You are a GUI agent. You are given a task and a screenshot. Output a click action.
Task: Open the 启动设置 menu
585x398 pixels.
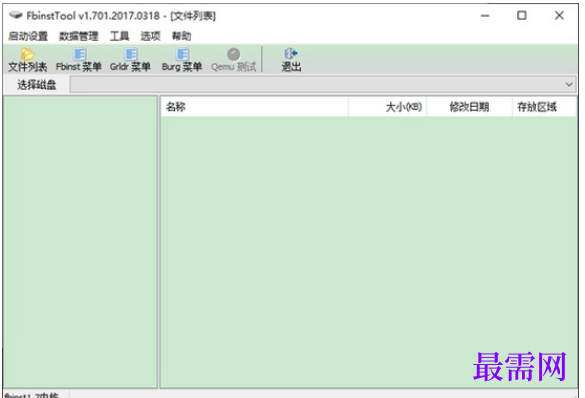point(28,36)
